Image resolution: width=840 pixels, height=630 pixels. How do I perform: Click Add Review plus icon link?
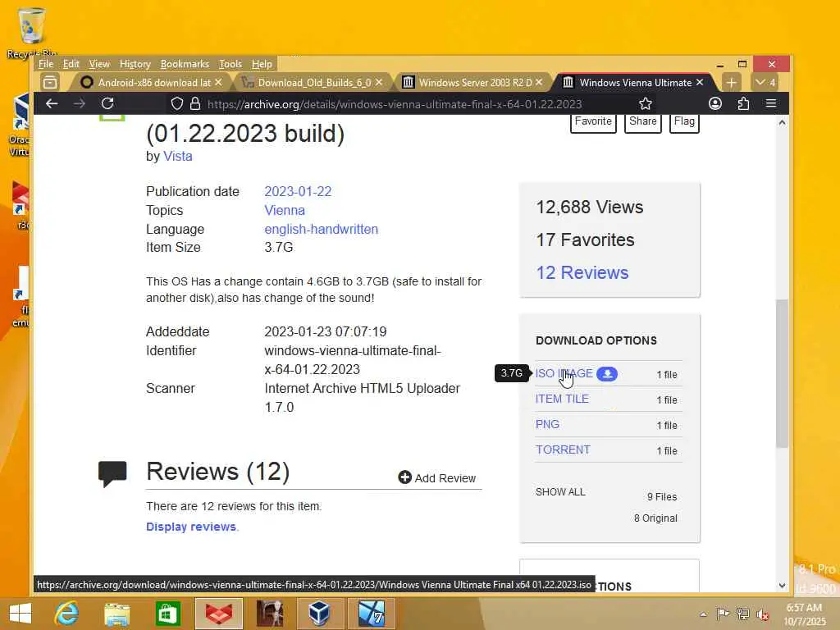(x=436, y=478)
